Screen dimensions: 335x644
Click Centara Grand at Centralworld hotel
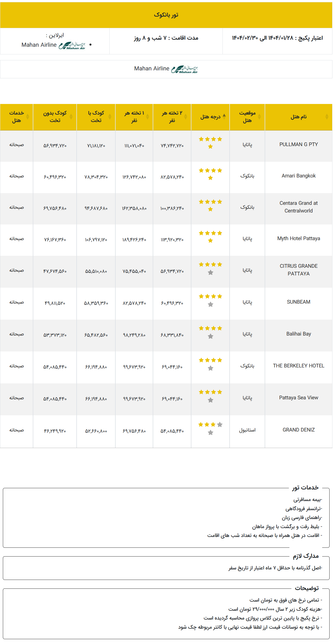(299, 207)
